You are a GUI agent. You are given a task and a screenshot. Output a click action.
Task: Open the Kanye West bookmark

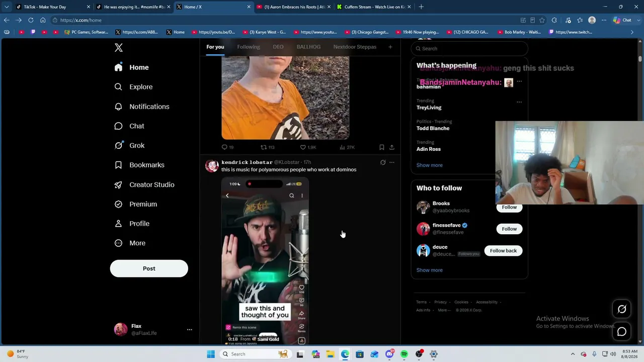point(264,32)
